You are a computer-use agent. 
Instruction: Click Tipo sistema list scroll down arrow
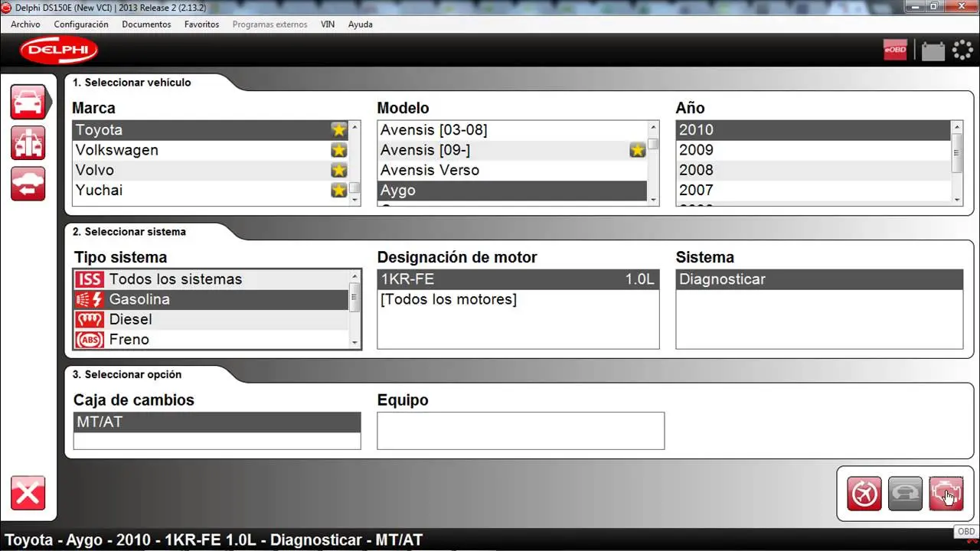point(354,342)
